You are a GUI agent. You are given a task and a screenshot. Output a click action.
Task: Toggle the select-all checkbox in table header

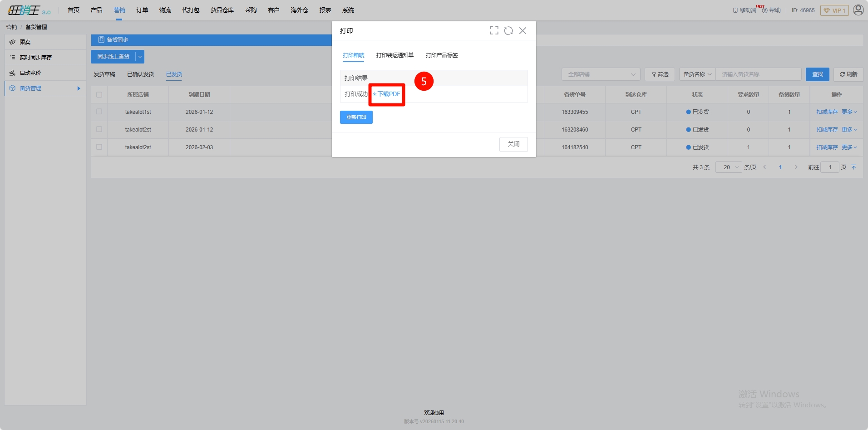[99, 95]
